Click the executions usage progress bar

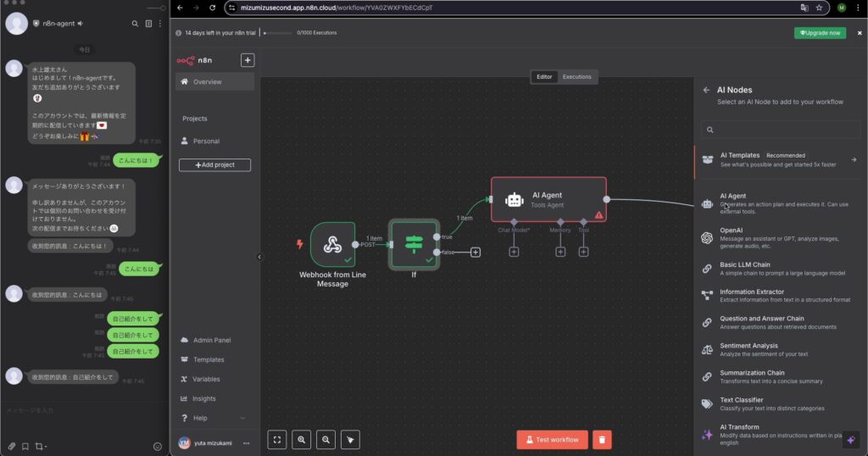pos(278,33)
